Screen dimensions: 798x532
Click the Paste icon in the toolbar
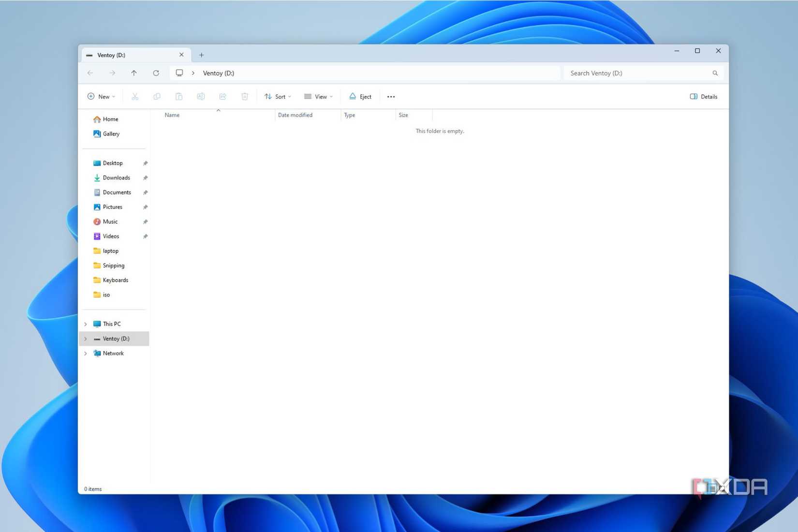coord(179,96)
